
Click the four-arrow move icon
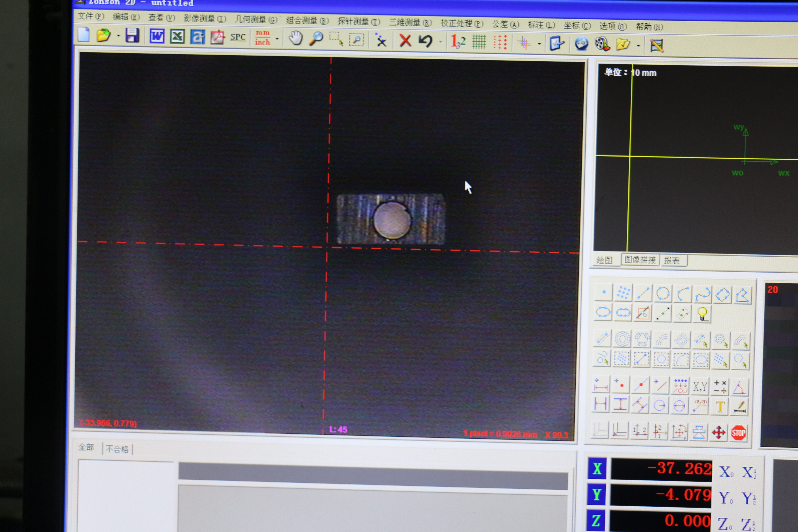(719, 433)
